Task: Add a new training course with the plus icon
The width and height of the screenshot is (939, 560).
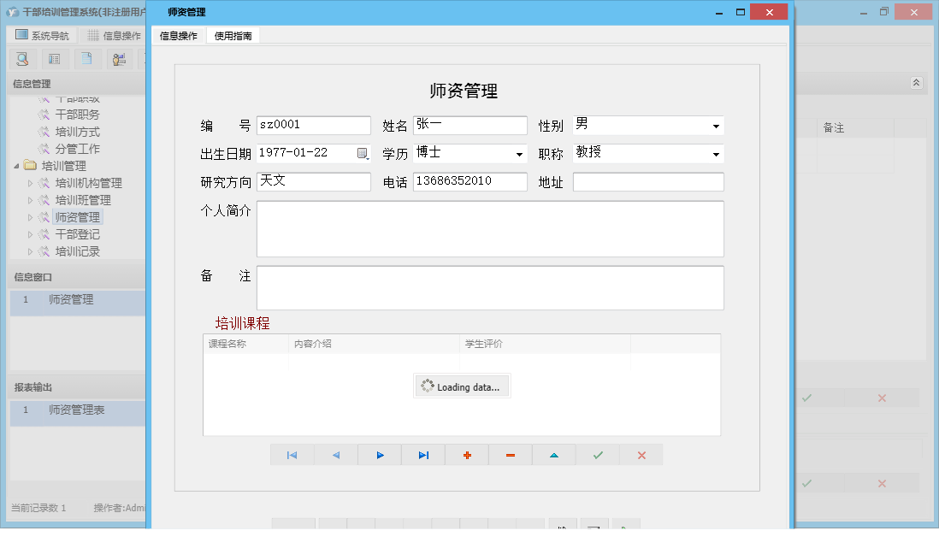Action: click(x=466, y=454)
